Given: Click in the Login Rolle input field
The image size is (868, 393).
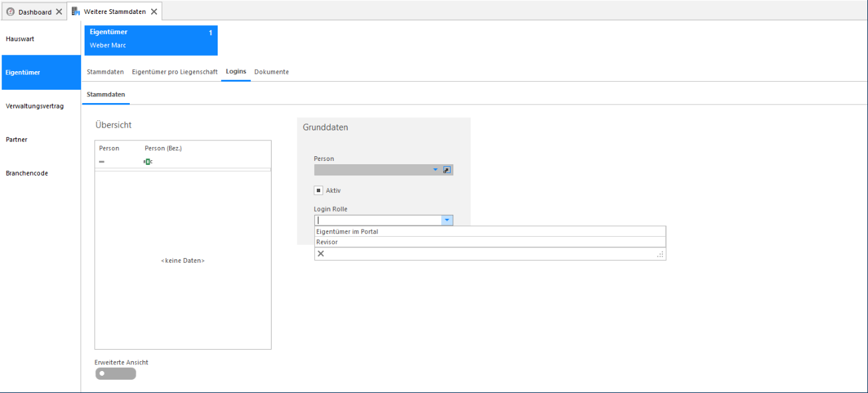Looking at the screenshot, I should [x=378, y=220].
